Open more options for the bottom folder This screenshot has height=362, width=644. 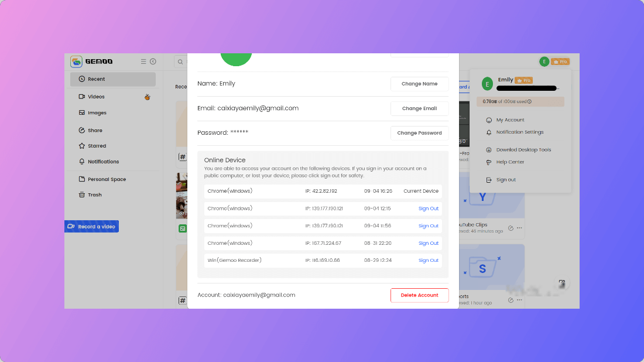[519, 300]
